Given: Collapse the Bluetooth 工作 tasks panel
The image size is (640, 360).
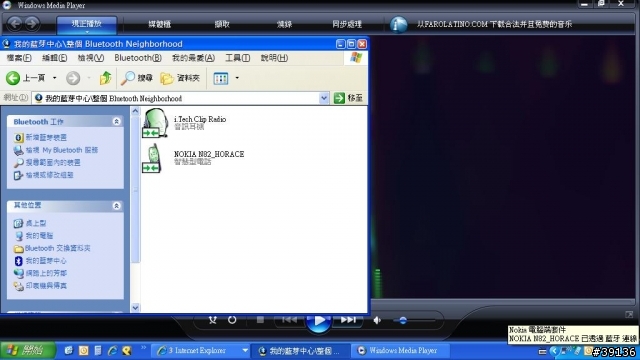Looking at the screenshot, I should click(116, 122).
